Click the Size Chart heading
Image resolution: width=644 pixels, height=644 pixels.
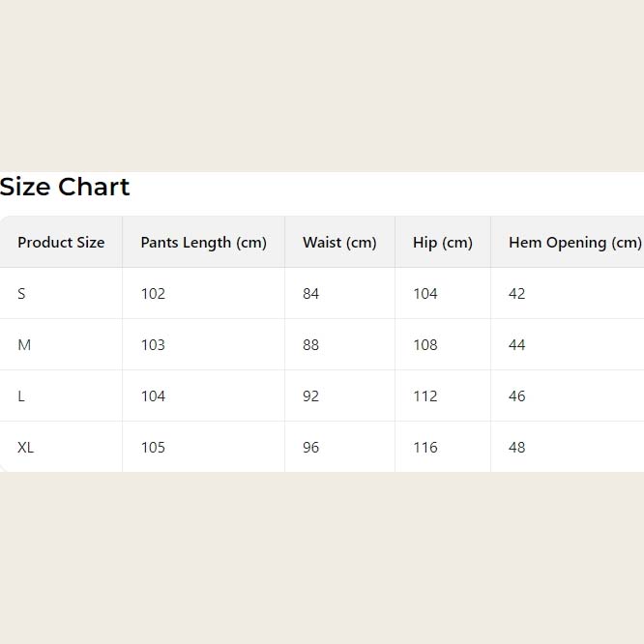tap(65, 187)
